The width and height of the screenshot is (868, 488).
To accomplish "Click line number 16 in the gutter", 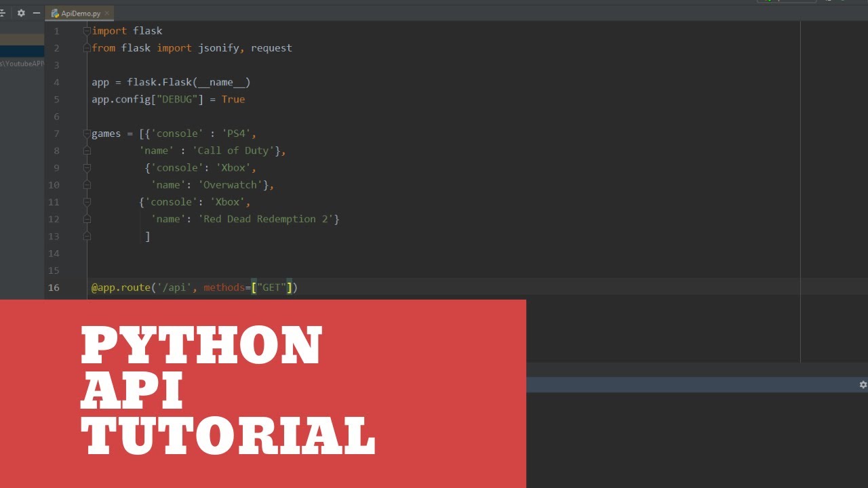I will click(54, 287).
